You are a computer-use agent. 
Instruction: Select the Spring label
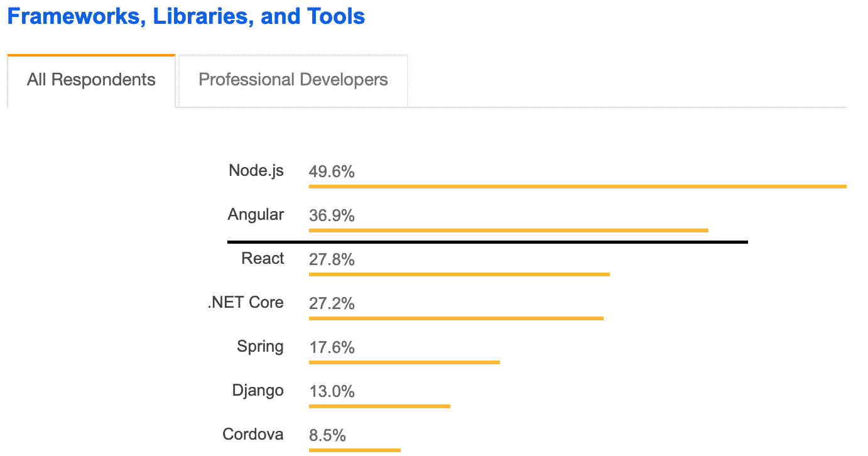pos(260,346)
